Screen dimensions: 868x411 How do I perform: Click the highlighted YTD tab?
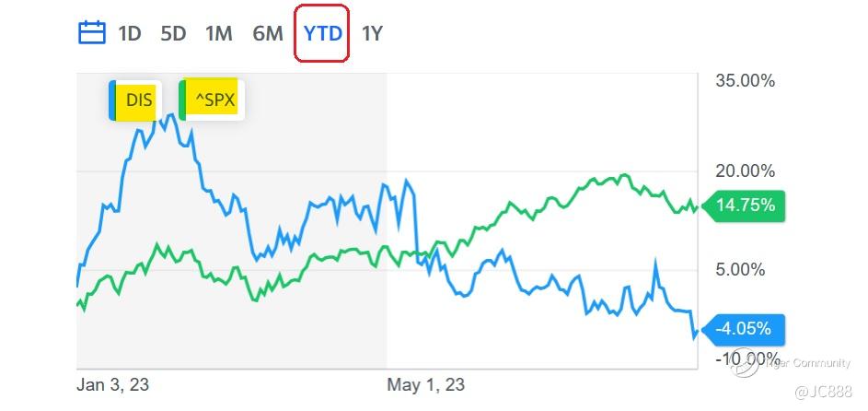pos(322,34)
